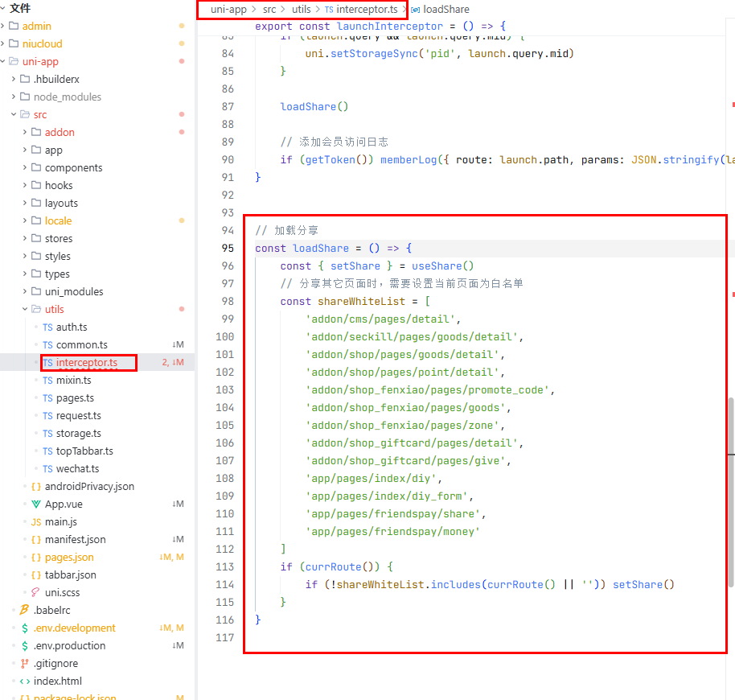Collapse the utils folder

25,310
